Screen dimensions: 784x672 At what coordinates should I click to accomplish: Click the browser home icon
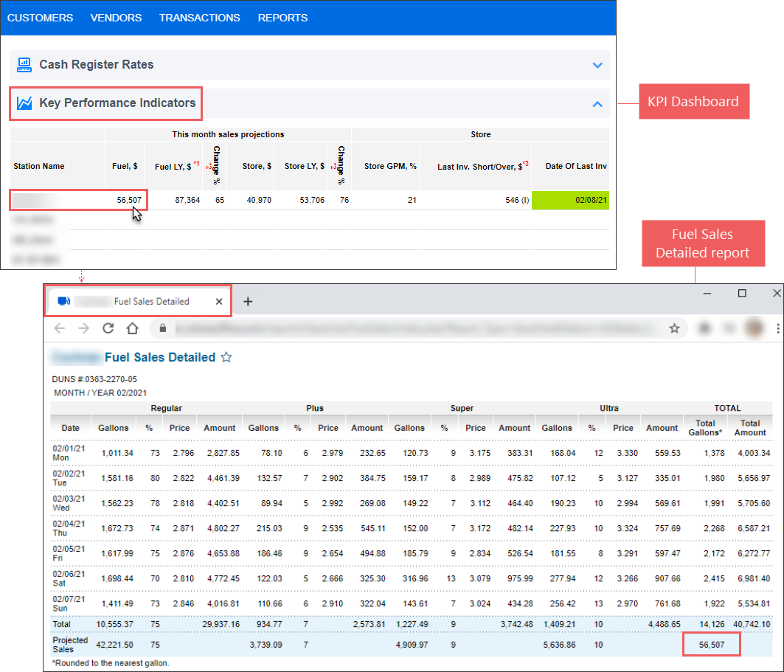[x=132, y=328]
